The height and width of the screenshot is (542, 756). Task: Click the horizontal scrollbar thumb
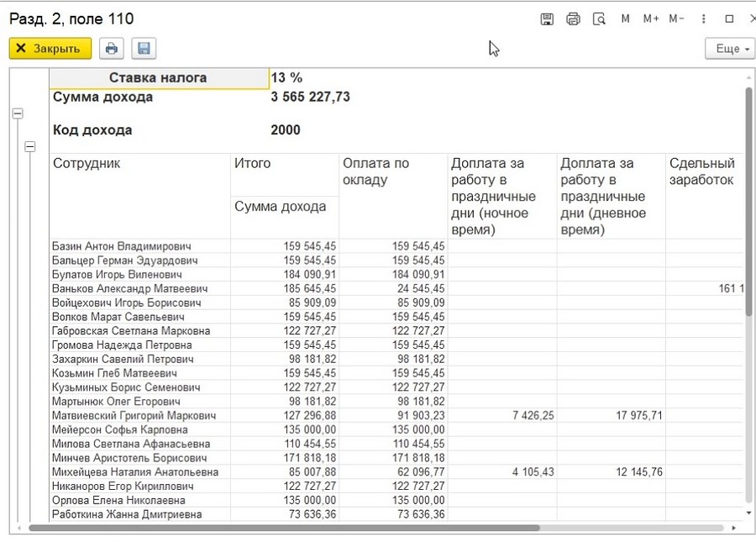coord(284,528)
